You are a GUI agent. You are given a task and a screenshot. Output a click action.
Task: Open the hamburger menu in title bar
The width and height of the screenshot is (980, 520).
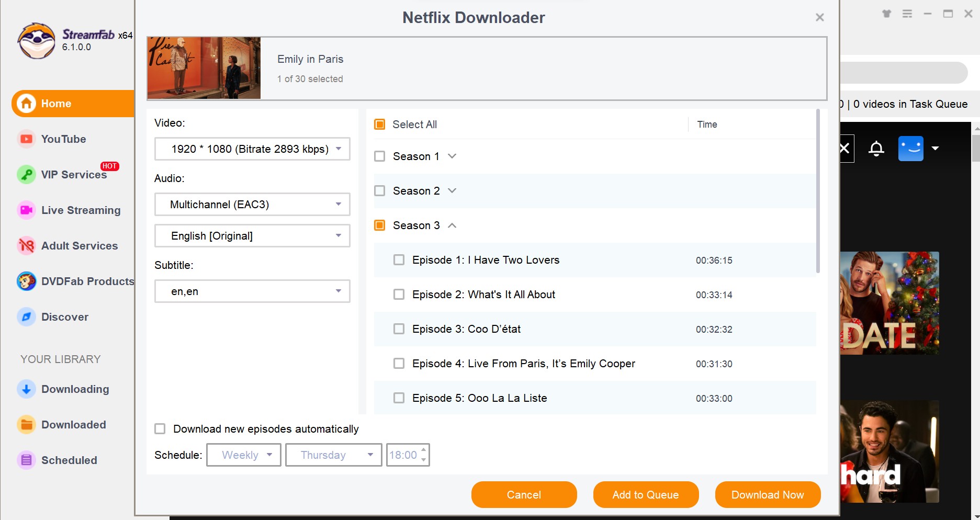tap(907, 14)
